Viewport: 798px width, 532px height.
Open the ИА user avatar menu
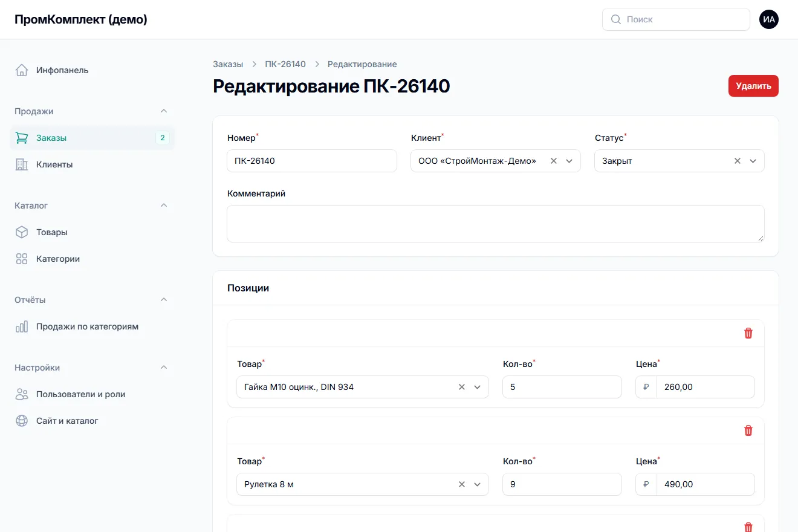click(x=769, y=19)
